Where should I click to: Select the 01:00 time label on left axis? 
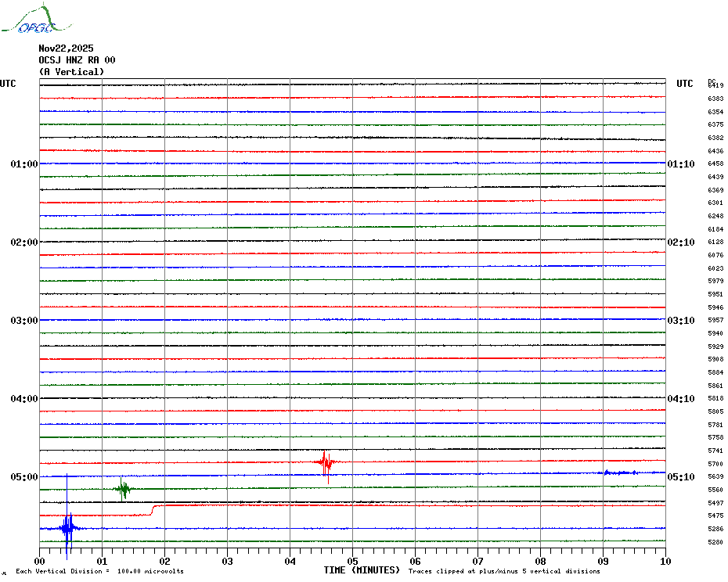click(x=24, y=164)
